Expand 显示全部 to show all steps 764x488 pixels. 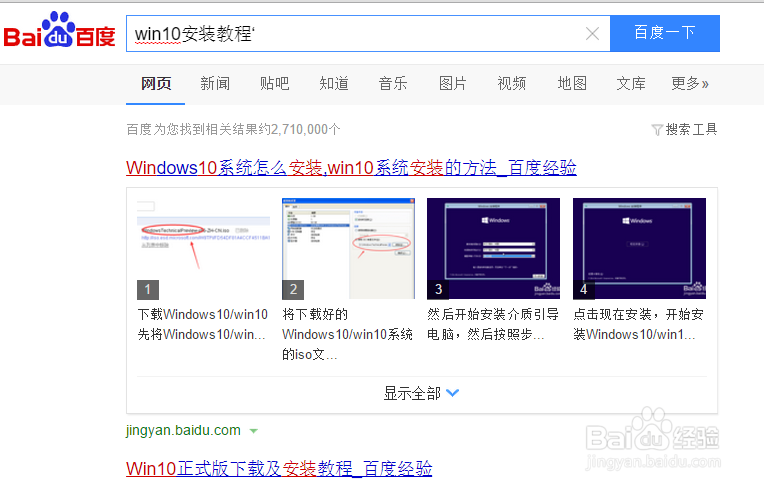coord(421,394)
